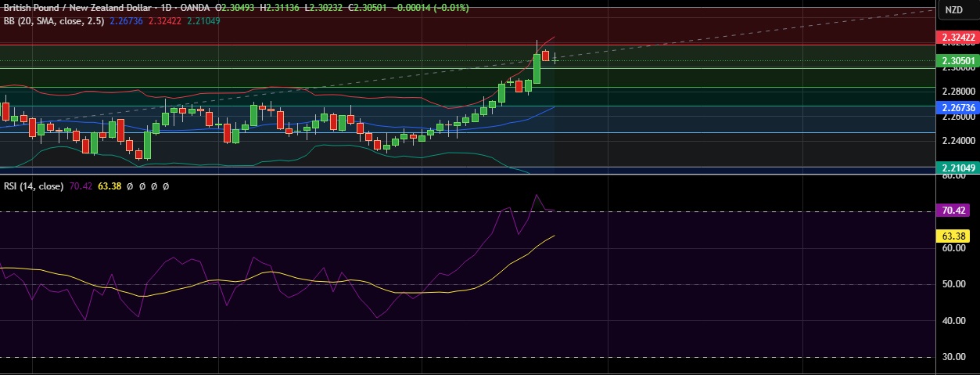The image size is (980, 375).
Task: Click the teal 2.21049 lower band price label
Action: [x=957, y=168]
